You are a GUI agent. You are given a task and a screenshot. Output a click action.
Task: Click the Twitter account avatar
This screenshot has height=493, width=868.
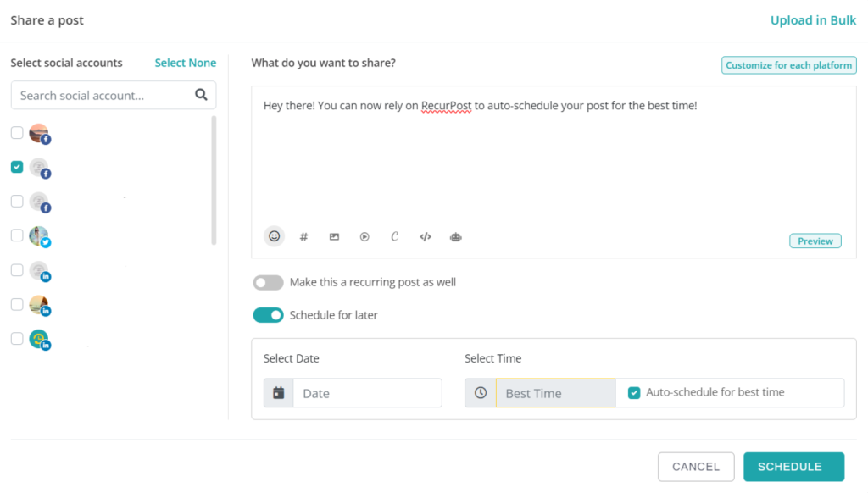pyautogui.click(x=40, y=237)
